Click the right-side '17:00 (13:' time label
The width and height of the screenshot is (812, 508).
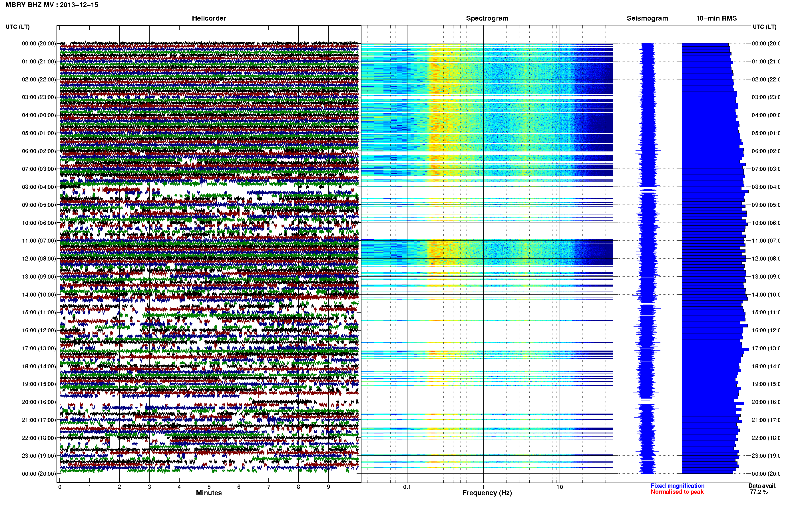[x=766, y=348]
